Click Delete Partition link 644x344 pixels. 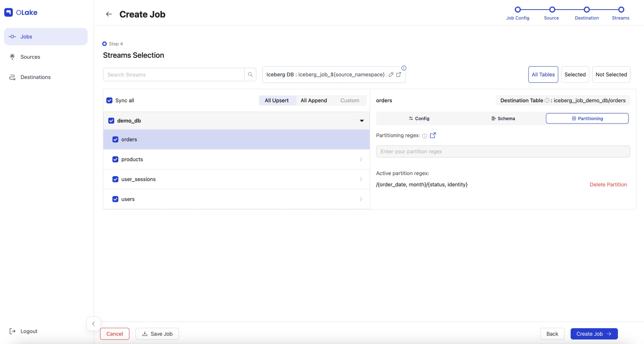tap(608, 184)
